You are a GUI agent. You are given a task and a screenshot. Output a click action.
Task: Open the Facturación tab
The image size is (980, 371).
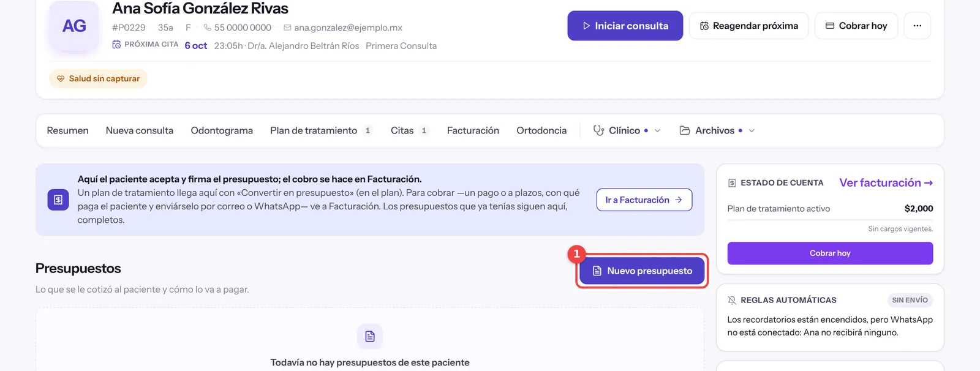coord(473,130)
